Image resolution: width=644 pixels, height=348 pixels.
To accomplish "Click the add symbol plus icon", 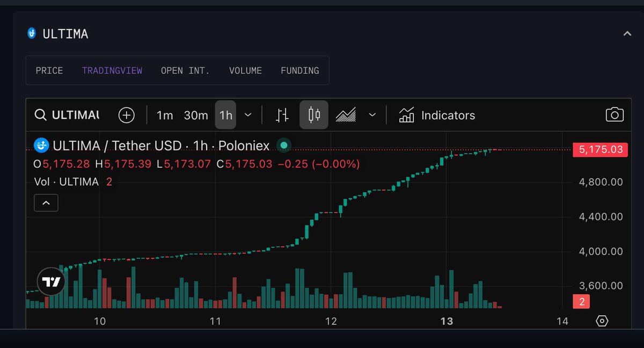I will coord(126,115).
